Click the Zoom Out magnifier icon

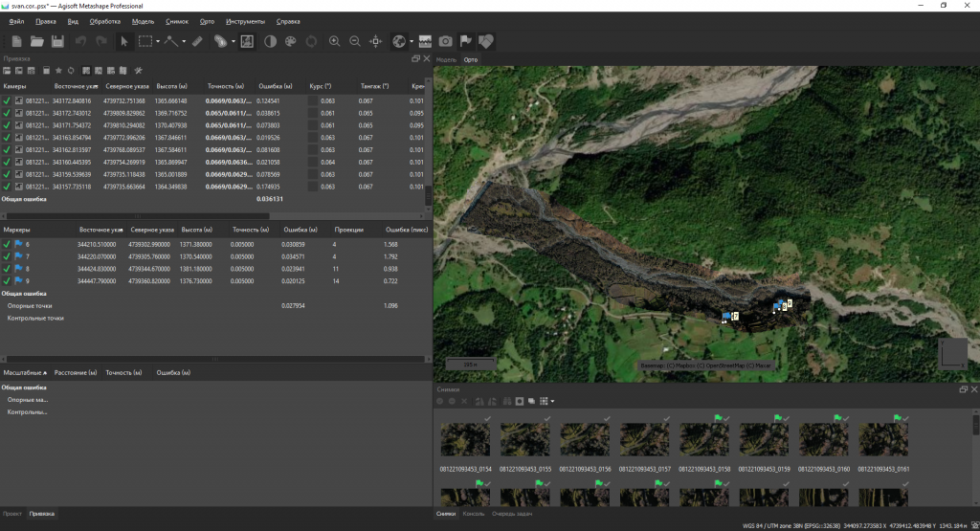[355, 41]
